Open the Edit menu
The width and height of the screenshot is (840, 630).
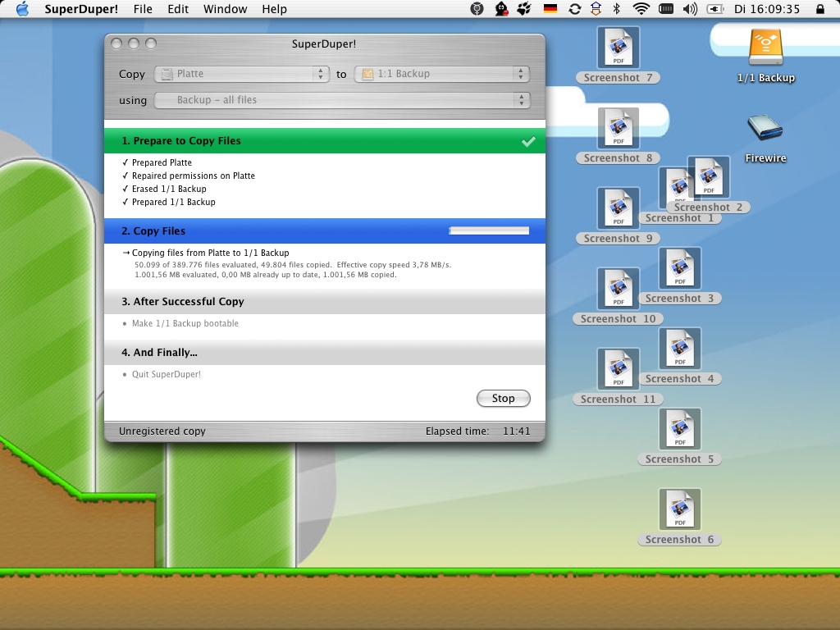click(178, 9)
